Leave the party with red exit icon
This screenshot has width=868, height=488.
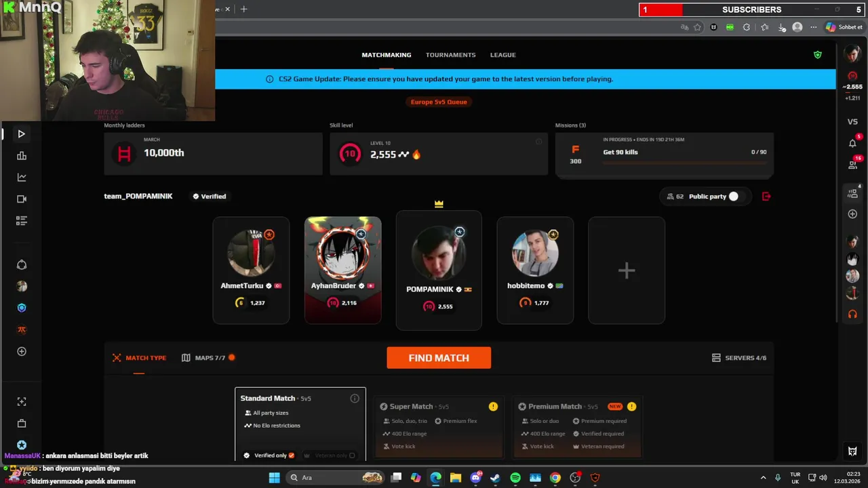click(766, 197)
